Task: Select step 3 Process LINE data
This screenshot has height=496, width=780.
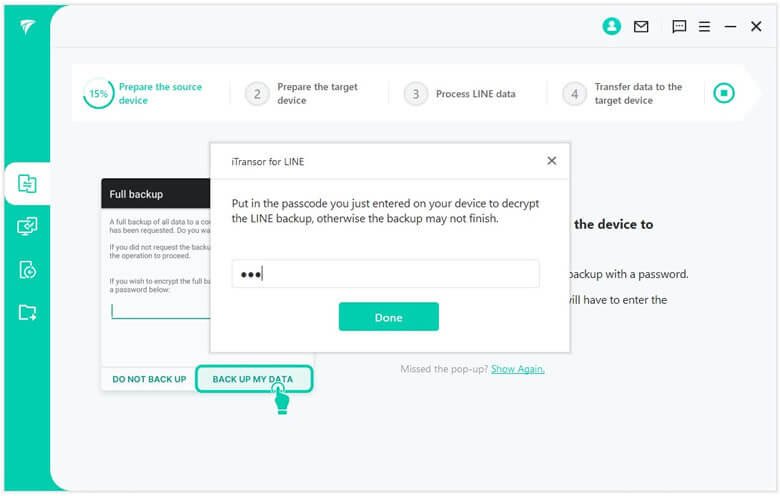Action: [x=460, y=94]
